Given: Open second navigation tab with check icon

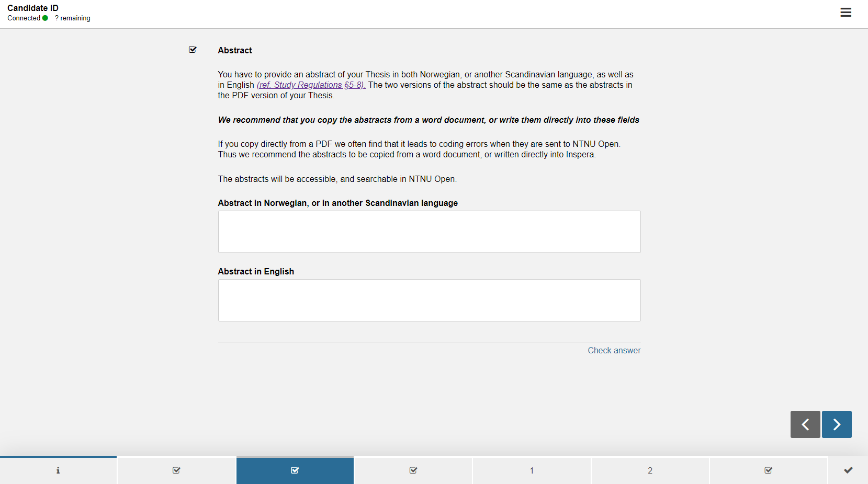Looking at the screenshot, I should point(176,470).
